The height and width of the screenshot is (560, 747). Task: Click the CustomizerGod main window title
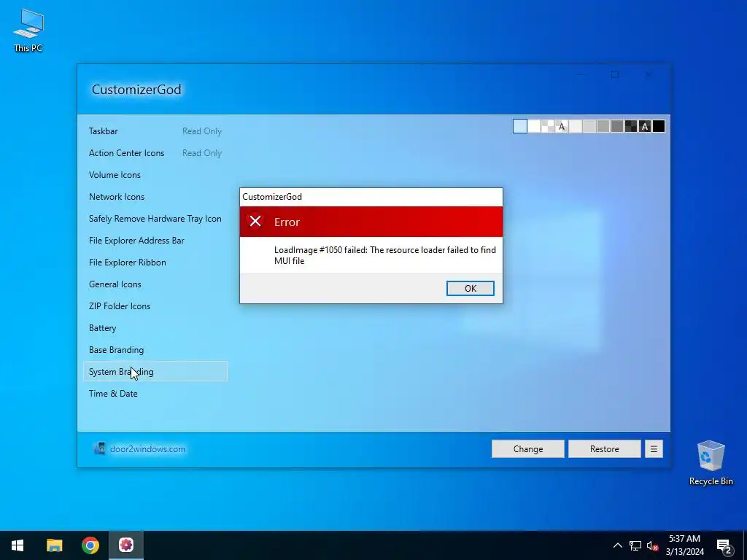coord(136,90)
